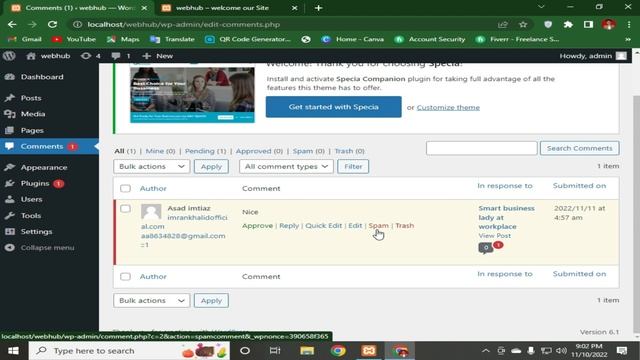Open Smart business lady at workplace post
The width and height of the screenshot is (640, 360).
(506, 218)
